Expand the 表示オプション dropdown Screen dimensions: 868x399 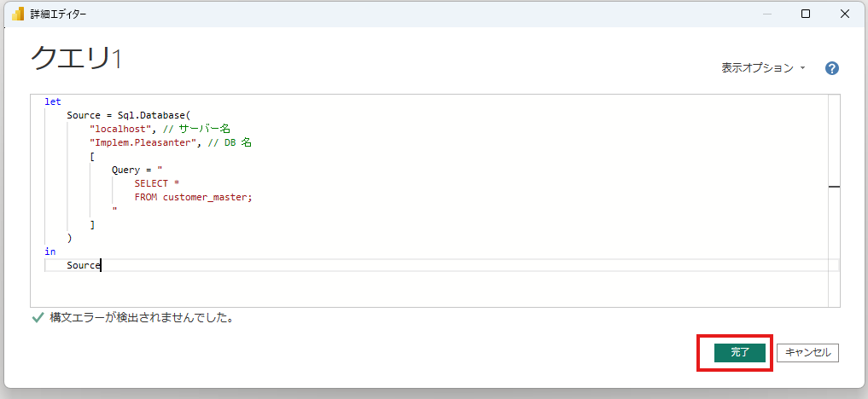point(763,68)
